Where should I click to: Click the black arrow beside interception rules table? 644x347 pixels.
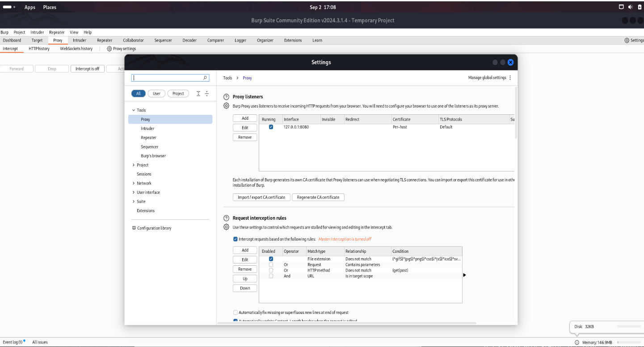[x=464, y=275]
